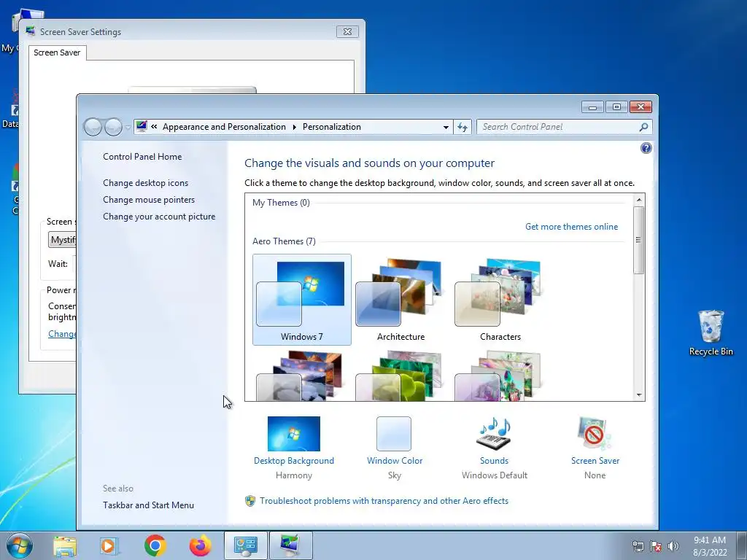
Task: Minimize the Personalization window
Action: pyautogui.click(x=592, y=107)
